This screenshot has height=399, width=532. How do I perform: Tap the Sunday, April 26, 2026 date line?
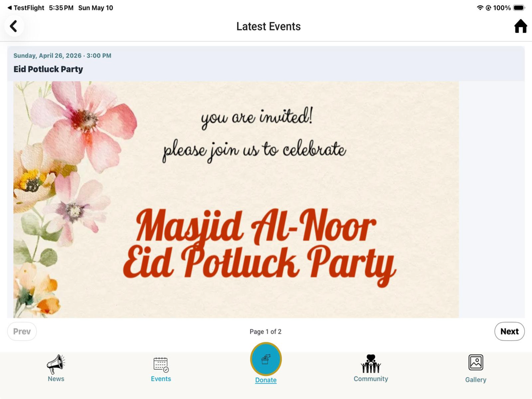coord(62,55)
